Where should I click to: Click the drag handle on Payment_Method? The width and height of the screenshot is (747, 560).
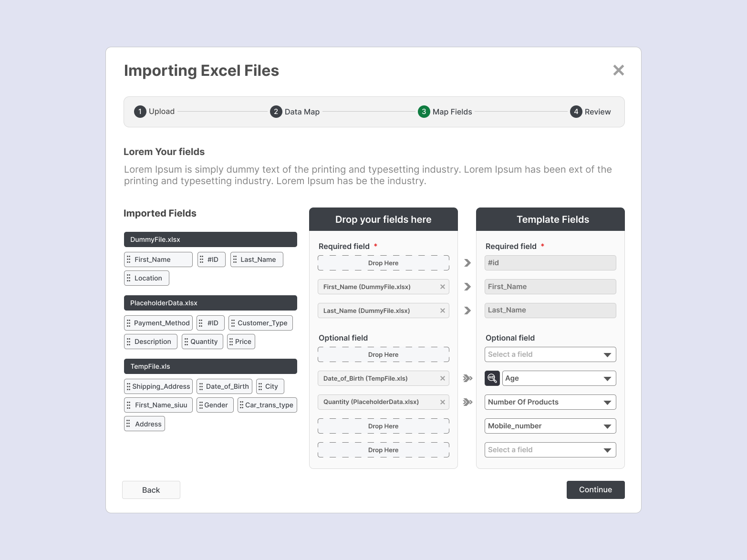[128, 322]
